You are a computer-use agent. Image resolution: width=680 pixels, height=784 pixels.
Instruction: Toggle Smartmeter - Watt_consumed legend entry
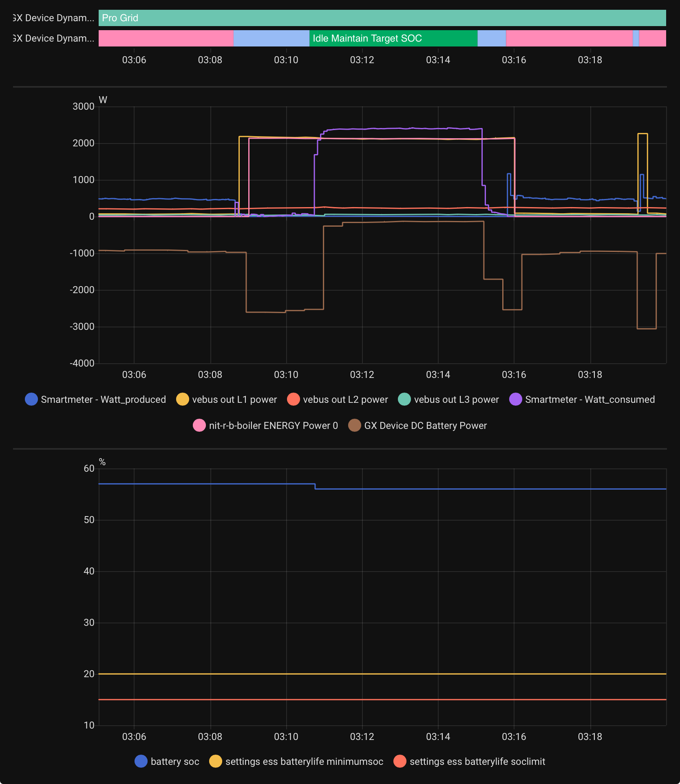582,400
